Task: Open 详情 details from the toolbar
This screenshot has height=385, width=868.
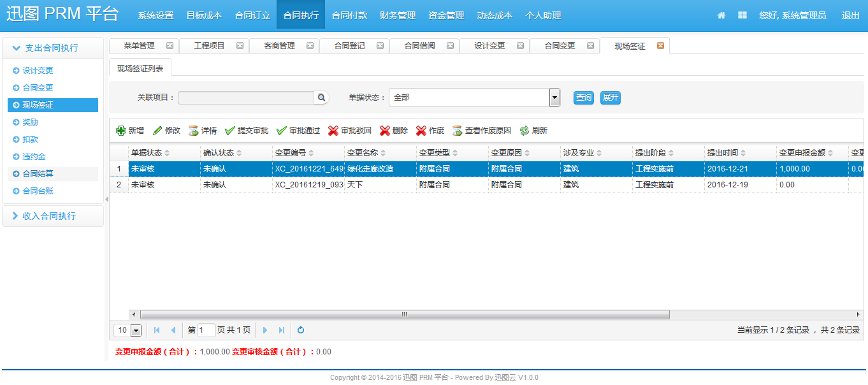Action: 194,131
